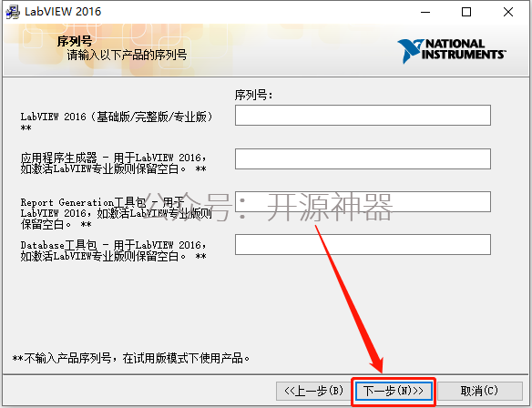Click the National Instruments logo
The image size is (532, 408).
[451, 51]
